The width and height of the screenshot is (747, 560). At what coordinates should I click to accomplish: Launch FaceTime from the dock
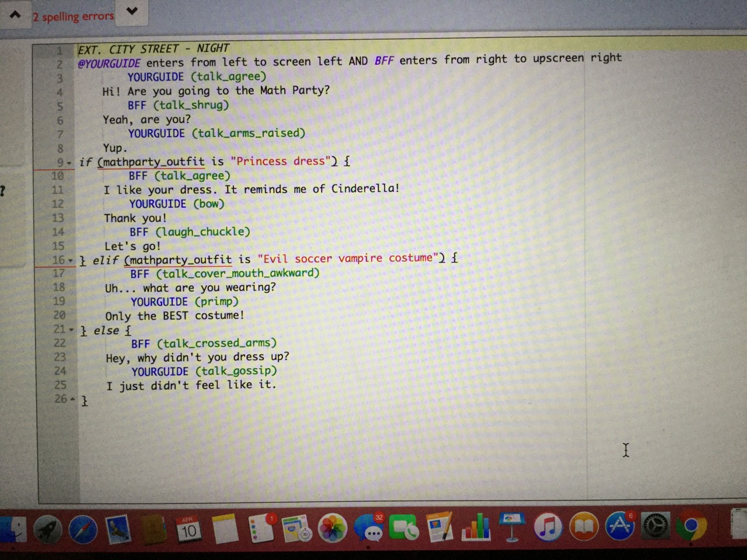click(405, 528)
